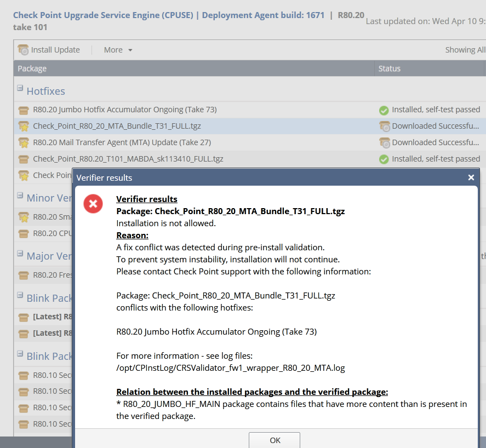
Task: Click the red error icon in dialog
Action: click(93, 204)
